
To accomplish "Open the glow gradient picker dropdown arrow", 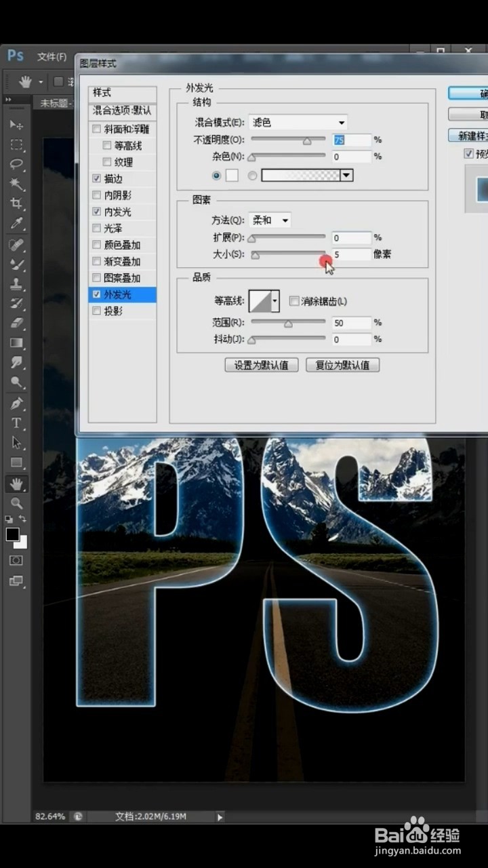I will 346,175.
